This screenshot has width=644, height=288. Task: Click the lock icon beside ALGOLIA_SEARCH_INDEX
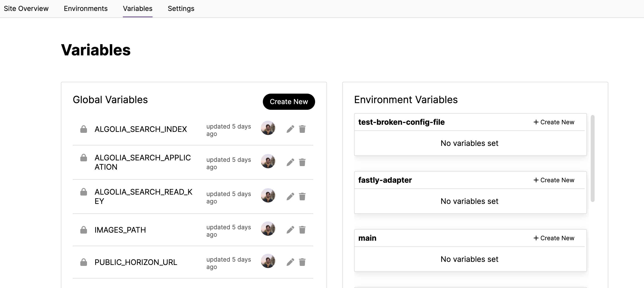[x=83, y=129]
